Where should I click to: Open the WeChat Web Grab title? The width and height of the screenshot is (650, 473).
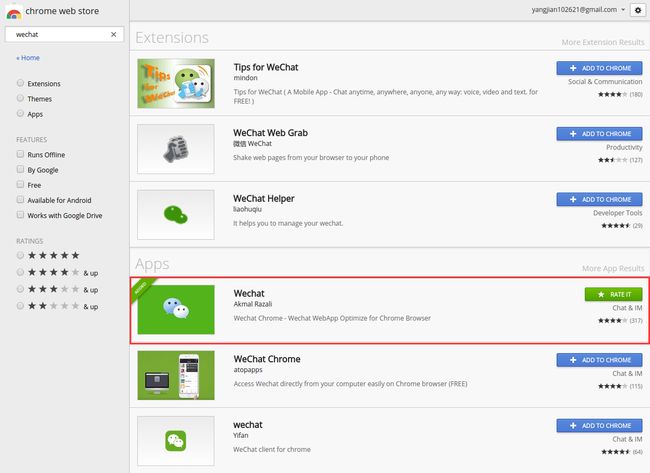270,133
